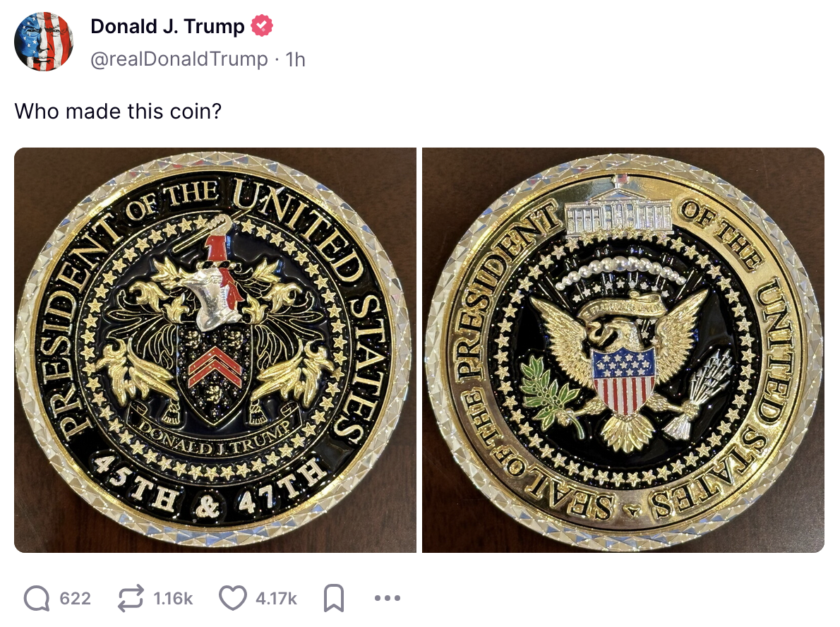This screenshot has height=627, width=840.
Task: Click the 1.16k reposts count
Action: [173, 598]
